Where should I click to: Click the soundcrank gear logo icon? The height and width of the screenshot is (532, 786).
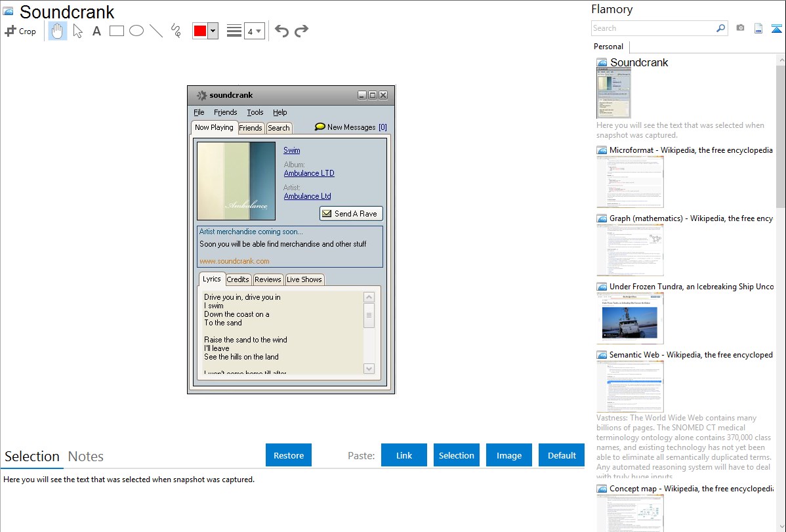coord(201,95)
